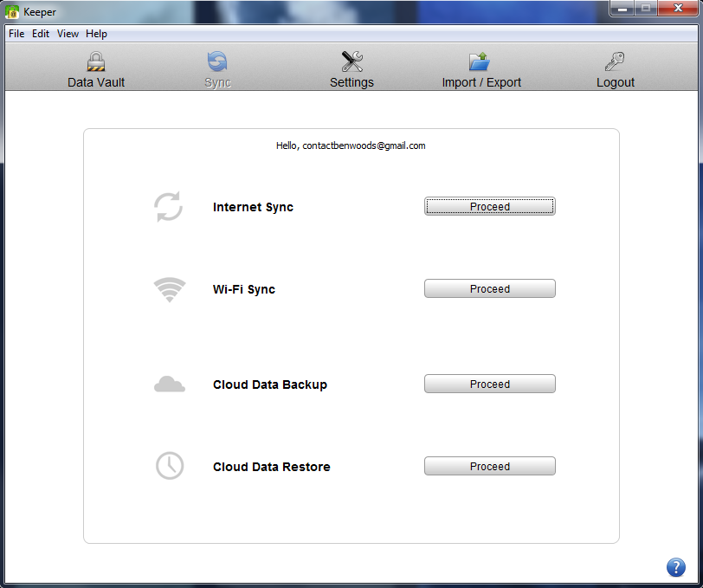Click the Logout key icon

[615, 61]
